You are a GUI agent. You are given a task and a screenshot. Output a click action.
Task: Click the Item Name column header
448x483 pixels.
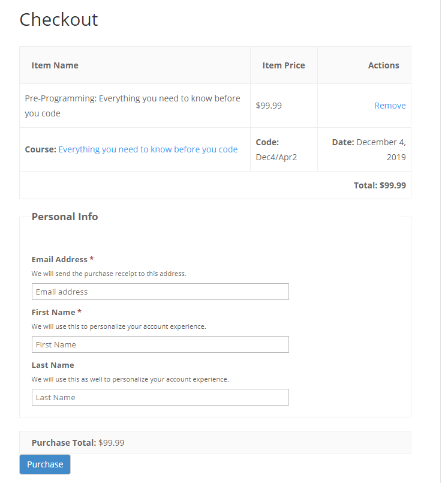[55, 65]
